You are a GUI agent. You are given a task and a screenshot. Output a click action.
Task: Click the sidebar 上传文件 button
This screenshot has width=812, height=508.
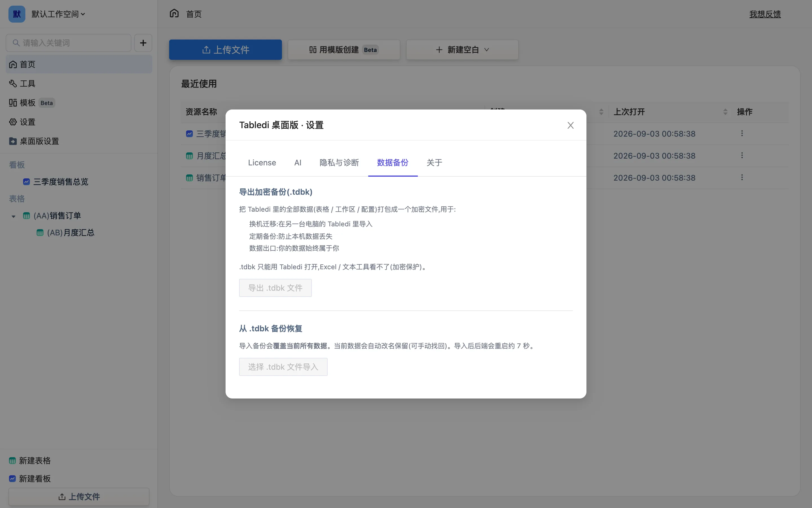[79, 497]
